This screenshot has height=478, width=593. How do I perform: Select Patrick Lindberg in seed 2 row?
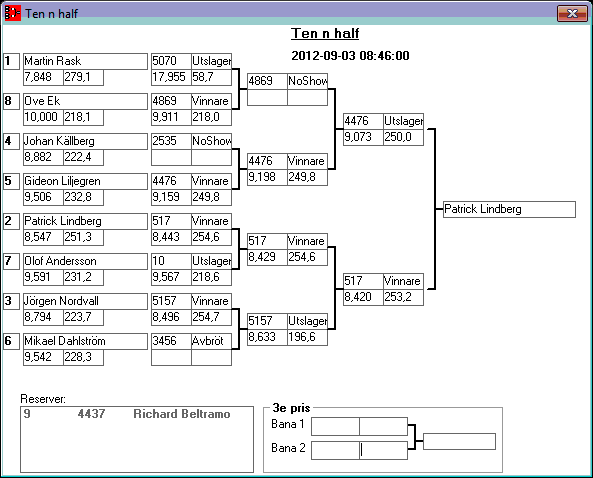(85, 221)
